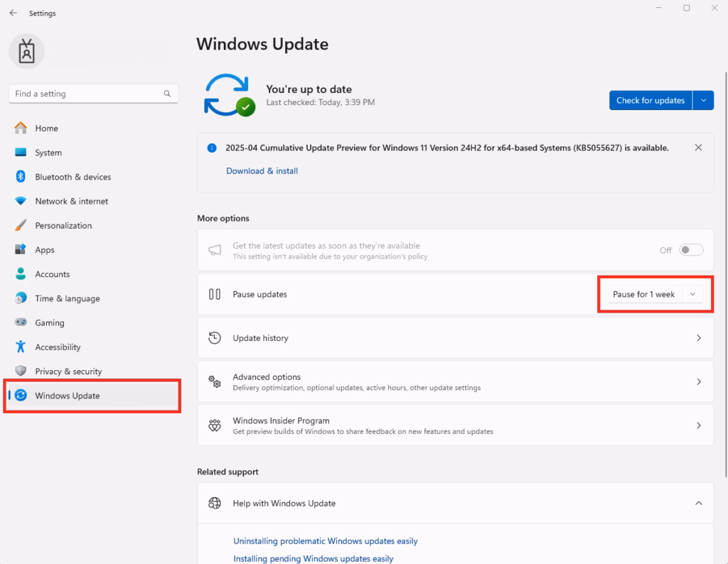Click the vertical scrollbar of the page
Screen dimensions: 728x564
[726, 273]
